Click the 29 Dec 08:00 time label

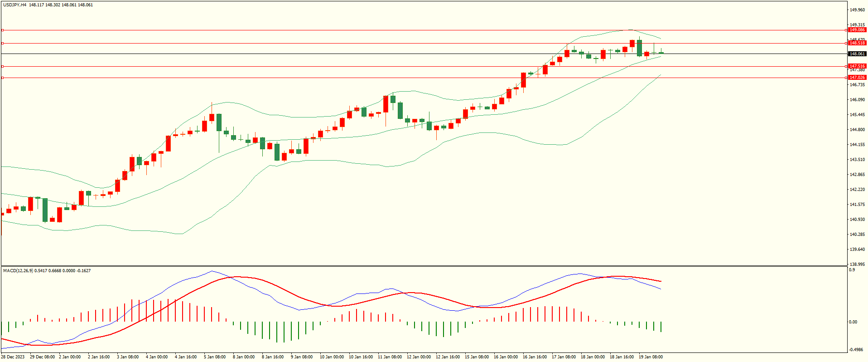43,357
